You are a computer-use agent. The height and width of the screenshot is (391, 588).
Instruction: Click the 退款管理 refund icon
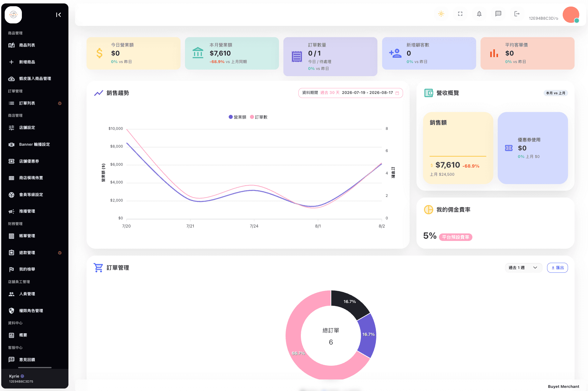click(x=12, y=253)
